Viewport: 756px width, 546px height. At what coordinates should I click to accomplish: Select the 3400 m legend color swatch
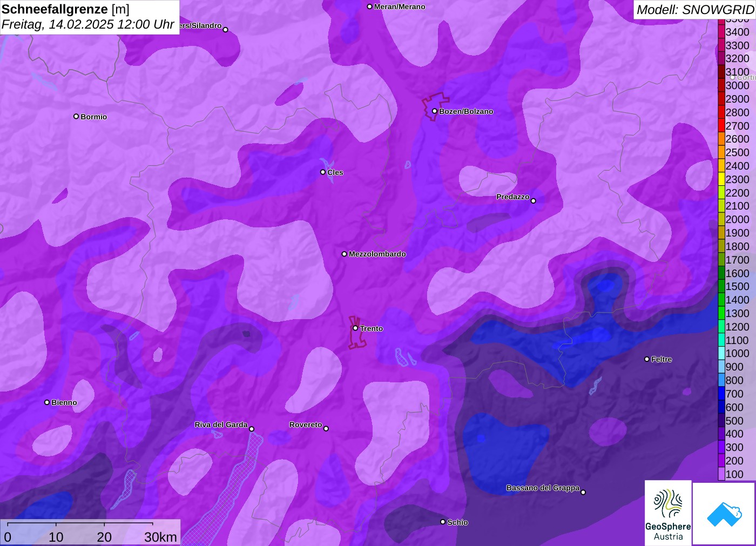[721, 32]
